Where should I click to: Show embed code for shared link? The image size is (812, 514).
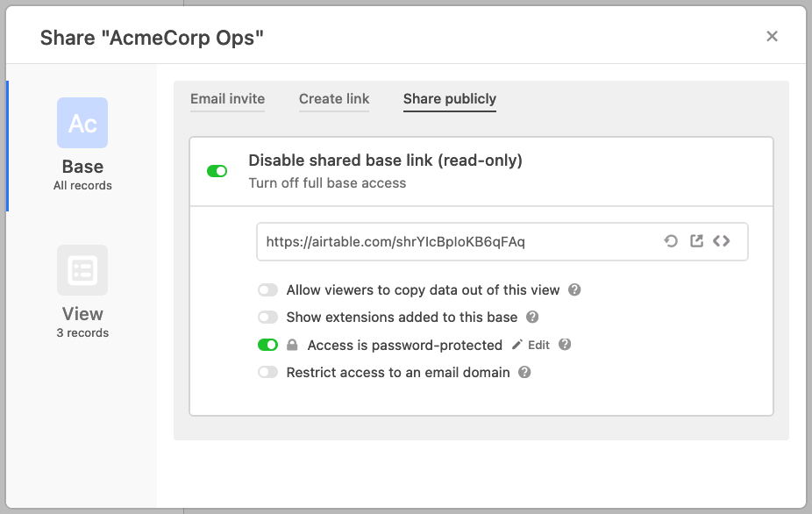point(722,241)
